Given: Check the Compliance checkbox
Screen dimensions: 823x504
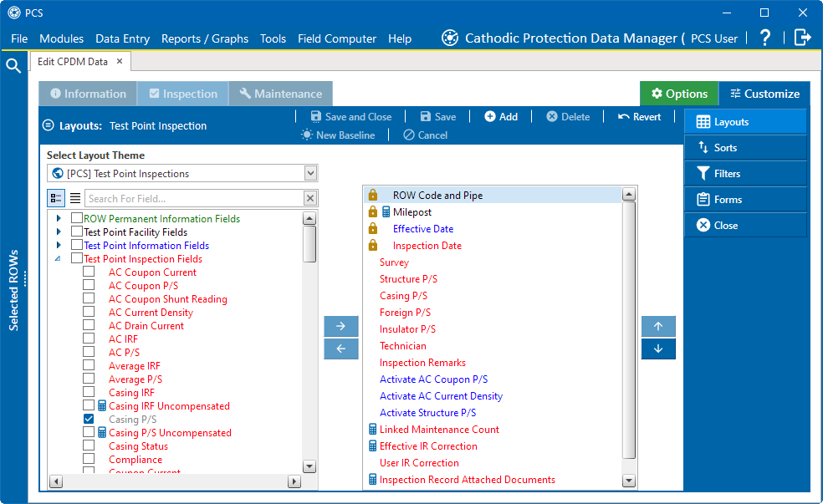Looking at the screenshot, I should click(x=89, y=459).
